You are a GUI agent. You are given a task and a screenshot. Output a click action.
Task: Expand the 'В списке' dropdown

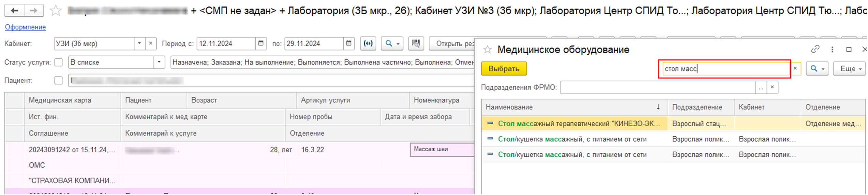tap(159, 62)
